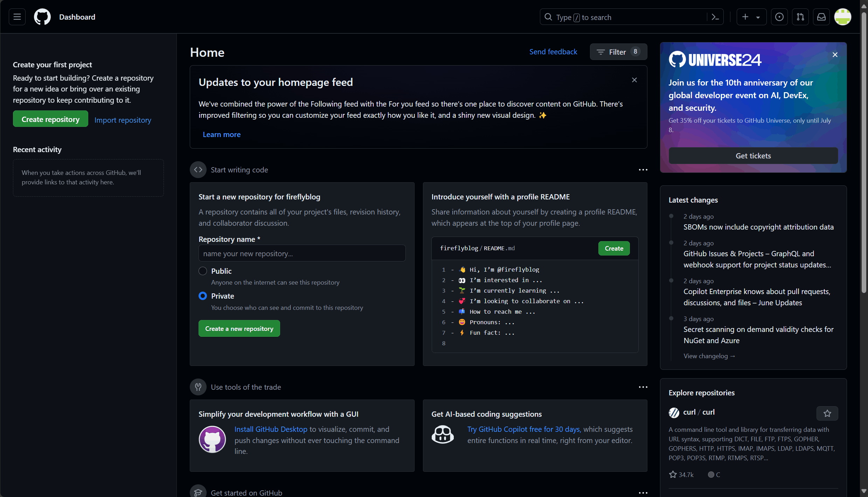The width and height of the screenshot is (868, 497).
Task: Click the GitHub Octocat logo
Action: click(42, 17)
